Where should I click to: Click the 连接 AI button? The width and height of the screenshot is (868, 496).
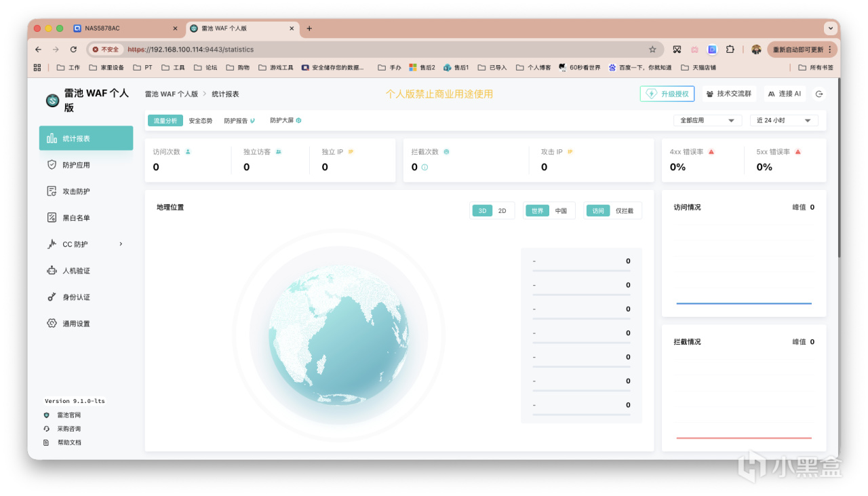[785, 94]
